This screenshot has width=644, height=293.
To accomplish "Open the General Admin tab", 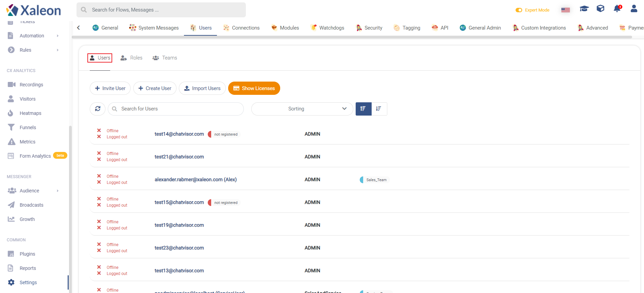I will point(480,28).
